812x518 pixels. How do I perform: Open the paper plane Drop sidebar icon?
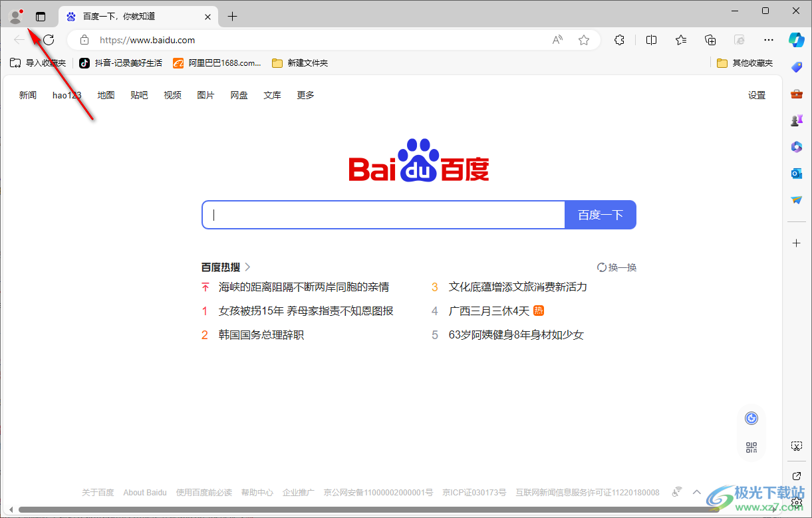(797, 200)
